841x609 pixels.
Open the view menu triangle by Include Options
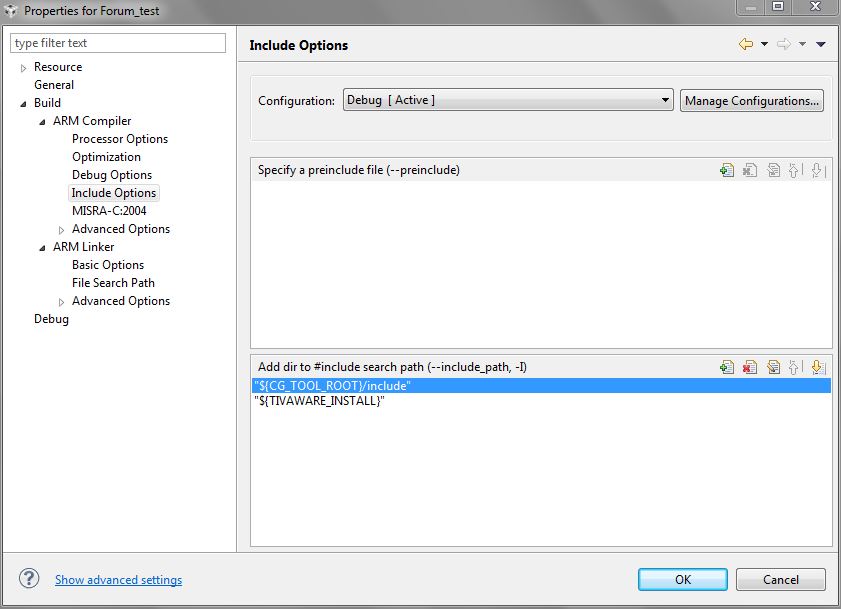821,44
